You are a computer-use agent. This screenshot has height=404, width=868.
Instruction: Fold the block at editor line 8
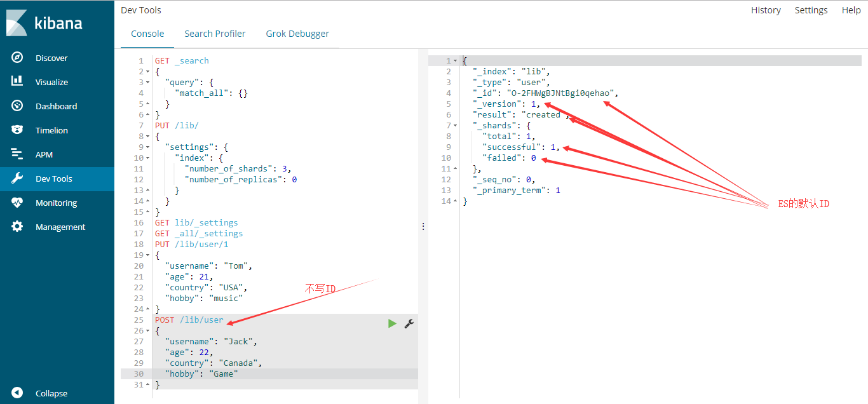pyautogui.click(x=148, y=137)
